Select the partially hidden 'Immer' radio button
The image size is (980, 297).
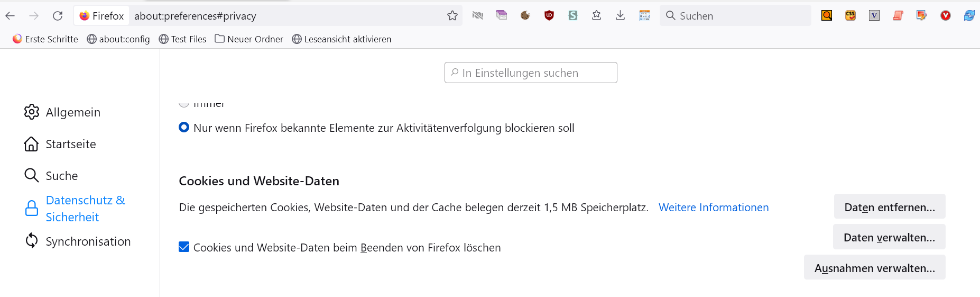pyautogui.click(x=184, y=104)
